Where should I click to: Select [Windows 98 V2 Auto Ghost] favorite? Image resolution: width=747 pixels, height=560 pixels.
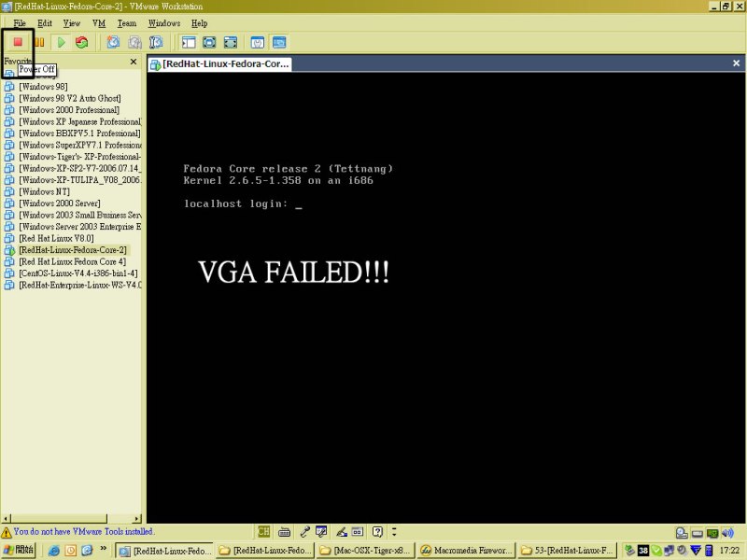pos(69,99)
